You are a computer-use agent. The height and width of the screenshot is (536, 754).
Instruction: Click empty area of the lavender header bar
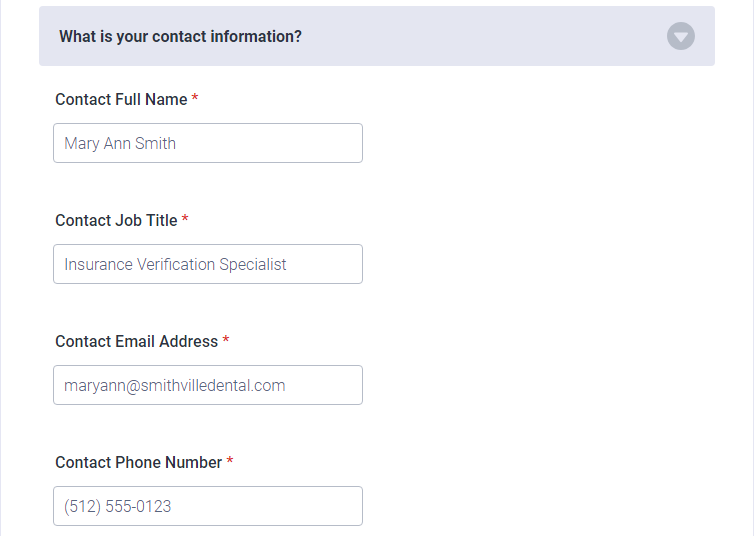point(481,36)
